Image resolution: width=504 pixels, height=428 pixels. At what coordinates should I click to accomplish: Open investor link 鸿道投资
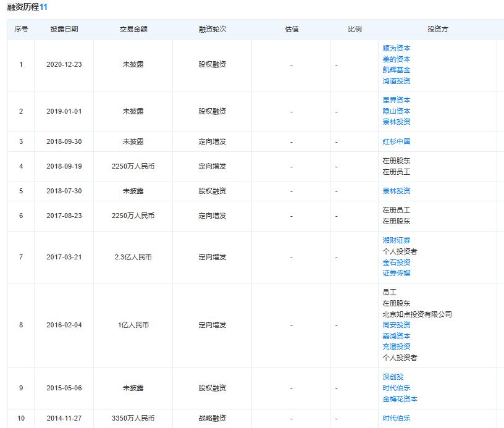[x=397, y=81]
